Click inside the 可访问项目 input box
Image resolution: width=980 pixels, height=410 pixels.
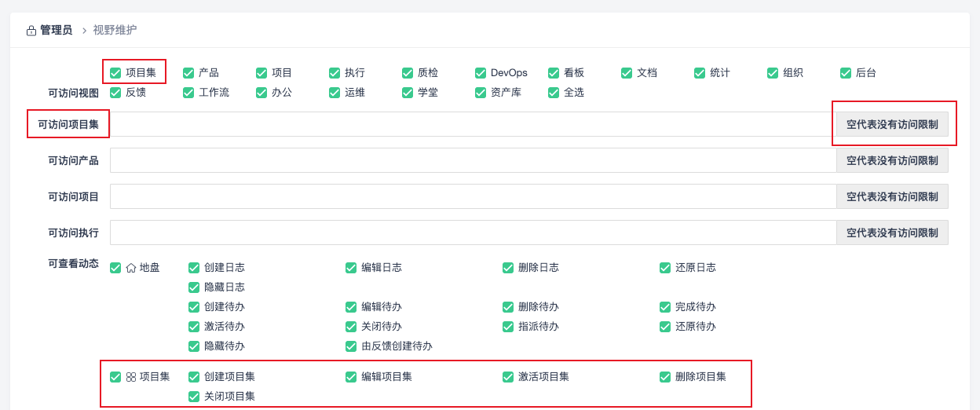[473, 196]
